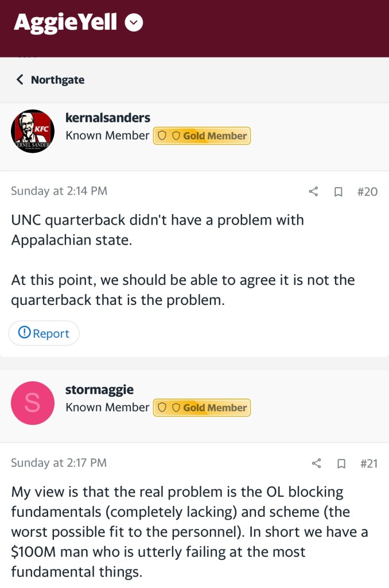Screen dimensions: 389x588
Task: Click stormaggie Gold Member badge
Action: click(x=201, y=408)
